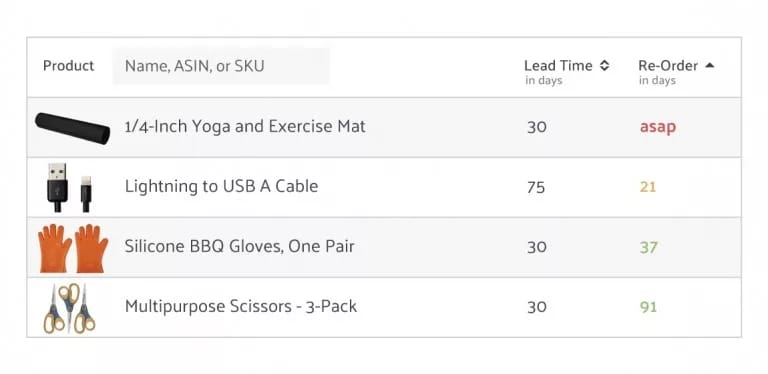The image size is (768, 374).
Task: Click lead time 75 for USB cable
Action: pos(536,187)
